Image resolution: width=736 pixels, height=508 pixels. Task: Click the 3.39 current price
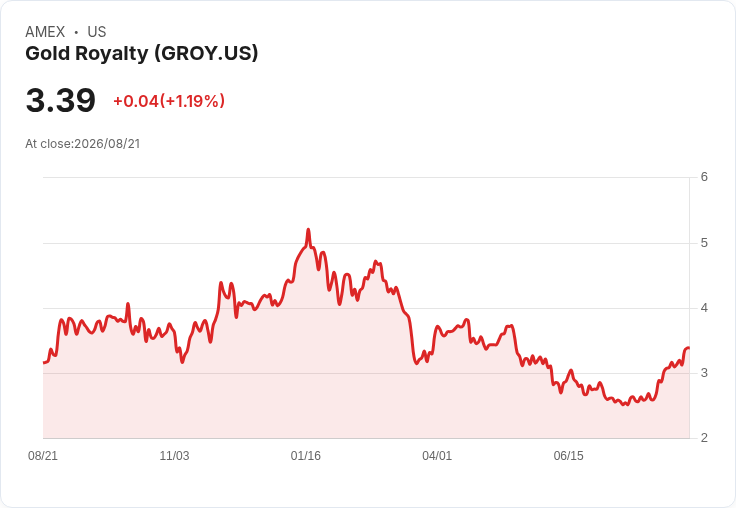coord(61,100)
